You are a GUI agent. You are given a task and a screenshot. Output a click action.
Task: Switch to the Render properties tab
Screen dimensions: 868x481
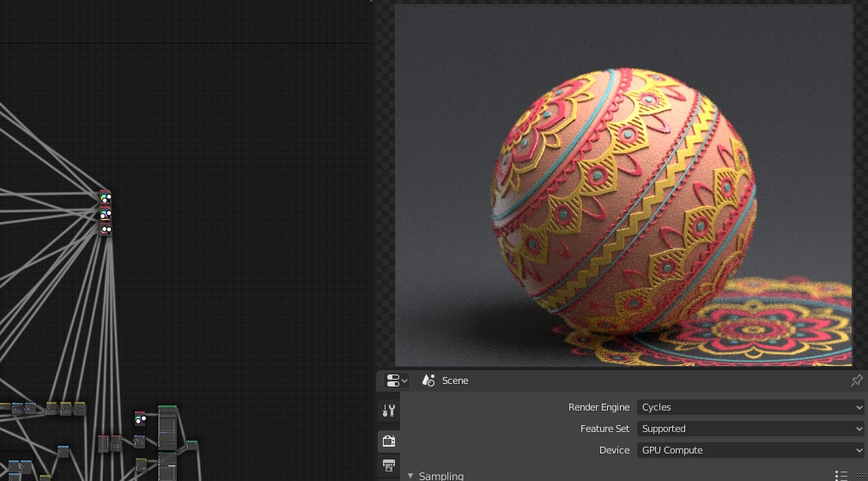[x=389, y=441]
